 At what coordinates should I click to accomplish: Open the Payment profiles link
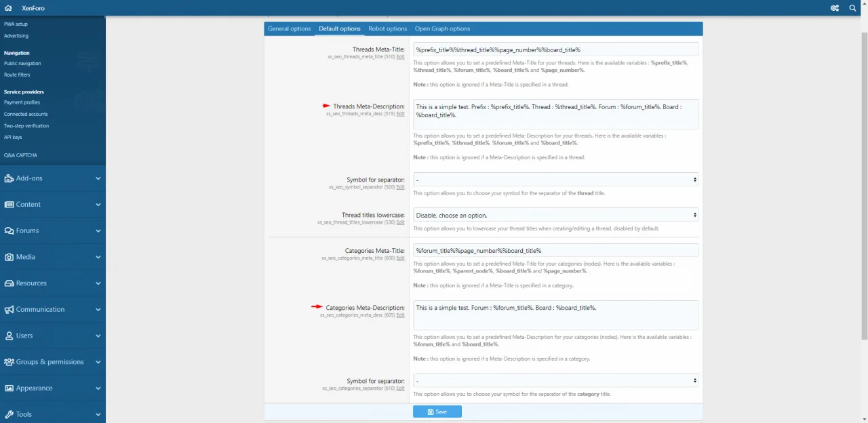22,102
